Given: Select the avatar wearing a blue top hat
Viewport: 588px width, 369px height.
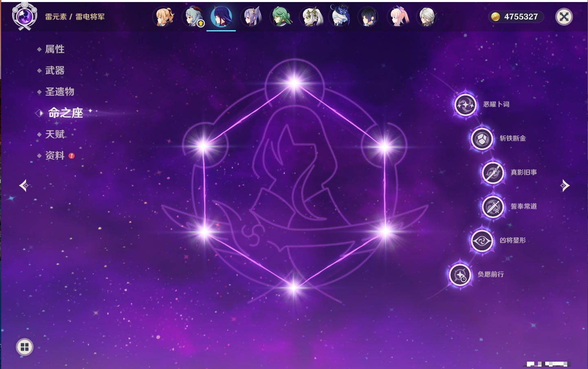Looking at the screenshot, I should [340, 17].
